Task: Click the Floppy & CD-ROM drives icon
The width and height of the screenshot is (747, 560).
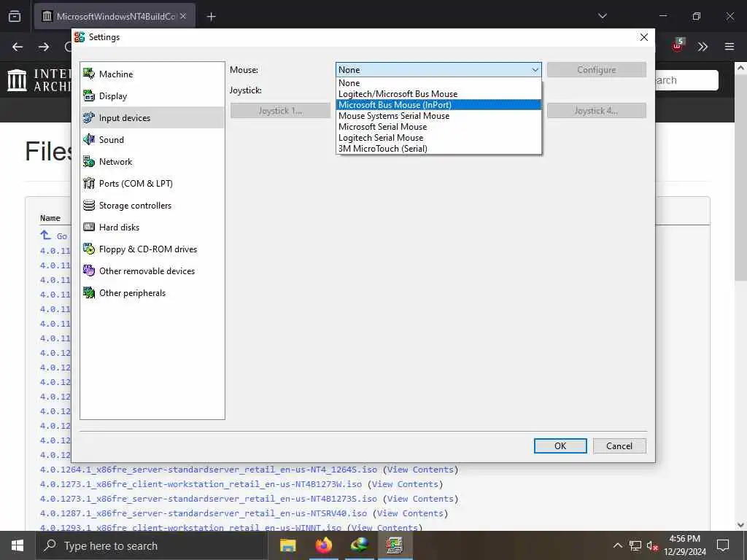Action: pos(89,249)
